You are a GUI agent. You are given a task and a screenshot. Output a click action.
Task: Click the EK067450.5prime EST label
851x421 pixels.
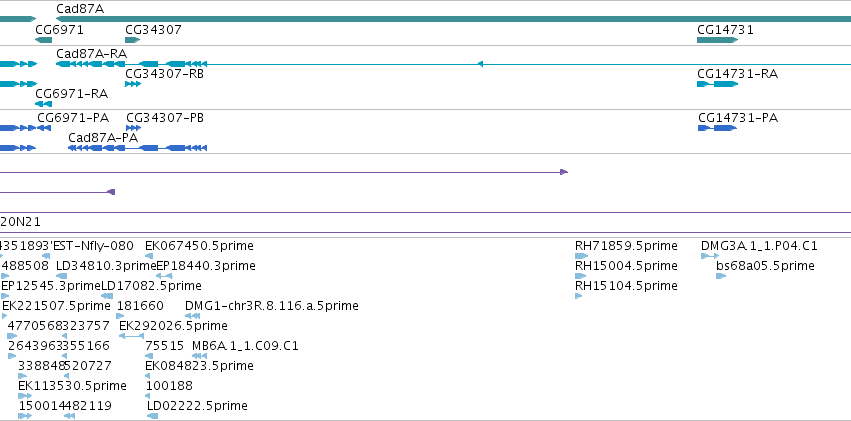pos(199,246)
